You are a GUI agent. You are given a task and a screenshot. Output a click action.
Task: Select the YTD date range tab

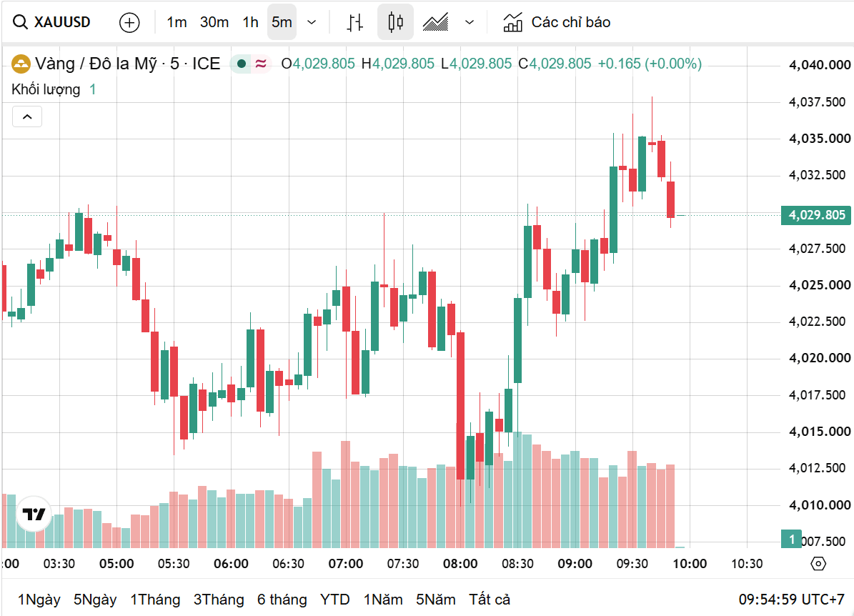coord(335,600)
